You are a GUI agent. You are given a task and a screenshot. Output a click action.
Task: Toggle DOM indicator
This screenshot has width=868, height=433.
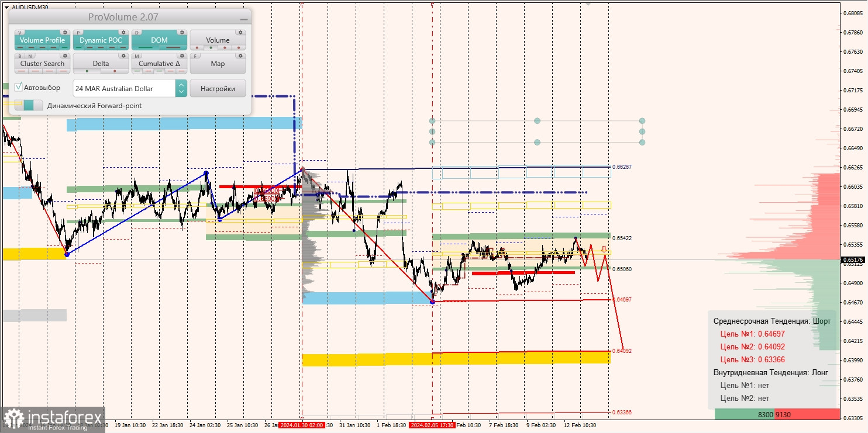[x=159, y=40]
